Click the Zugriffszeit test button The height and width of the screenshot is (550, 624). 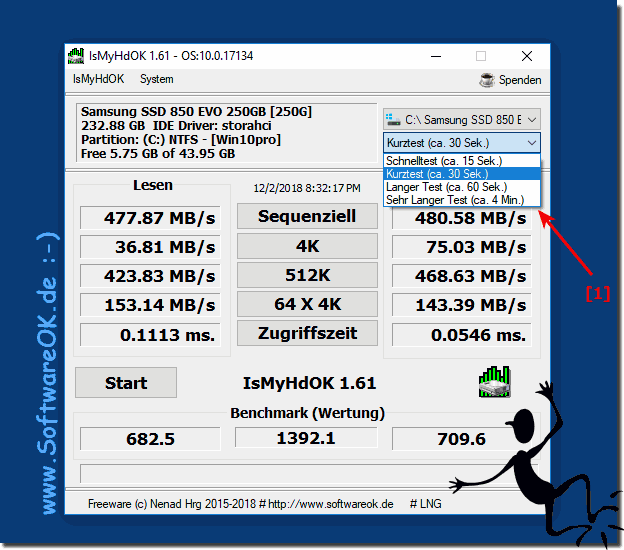click(307, 333)
